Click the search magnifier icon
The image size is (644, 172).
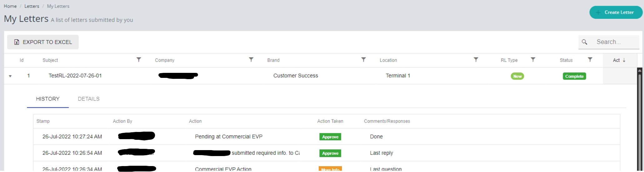click(584, 42)
